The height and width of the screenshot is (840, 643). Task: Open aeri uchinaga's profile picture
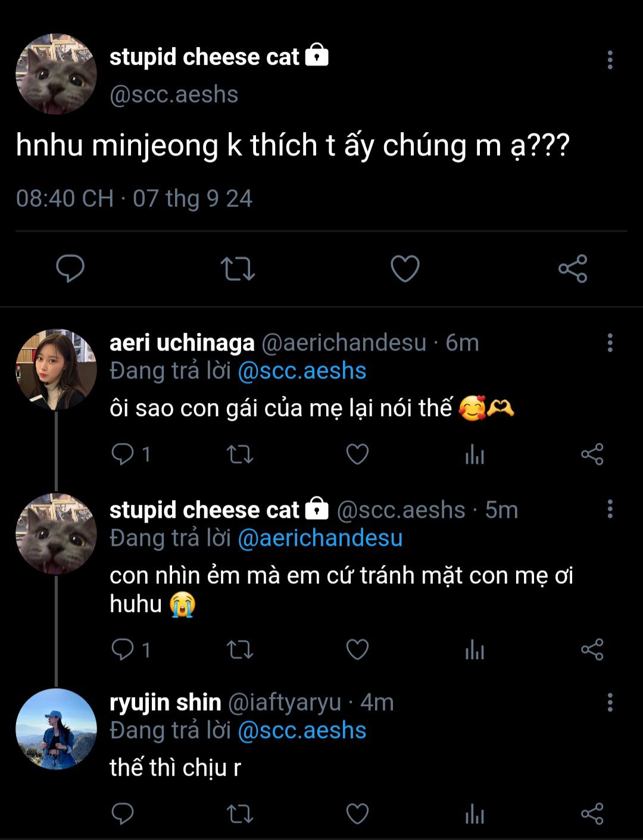click(x=56, y=370)
